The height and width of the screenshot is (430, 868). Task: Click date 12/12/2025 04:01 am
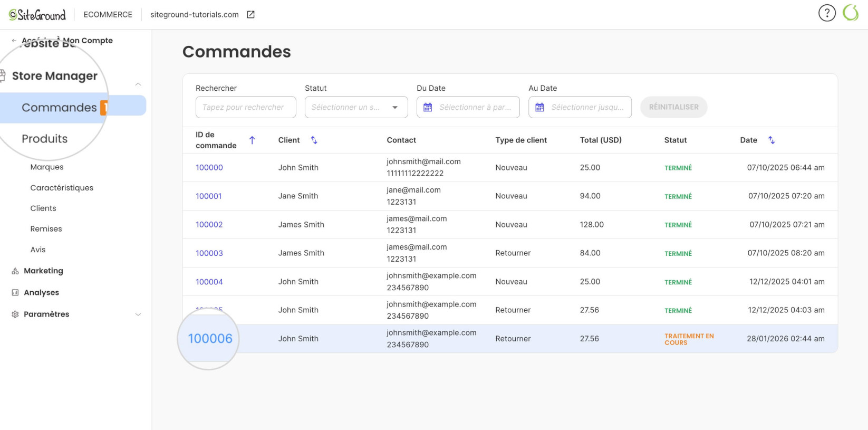click(x=787, y=282)
